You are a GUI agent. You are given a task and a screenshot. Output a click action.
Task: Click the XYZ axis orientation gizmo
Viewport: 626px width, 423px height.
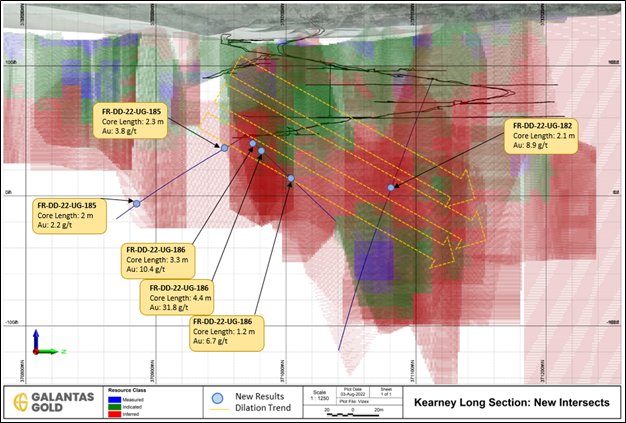pyautogui.click(x=40, y=344)
